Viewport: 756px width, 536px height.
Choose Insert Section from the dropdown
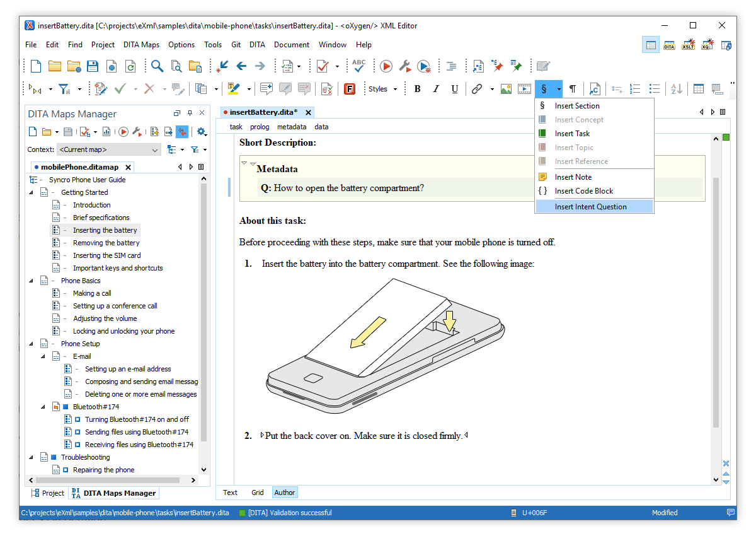595,106
